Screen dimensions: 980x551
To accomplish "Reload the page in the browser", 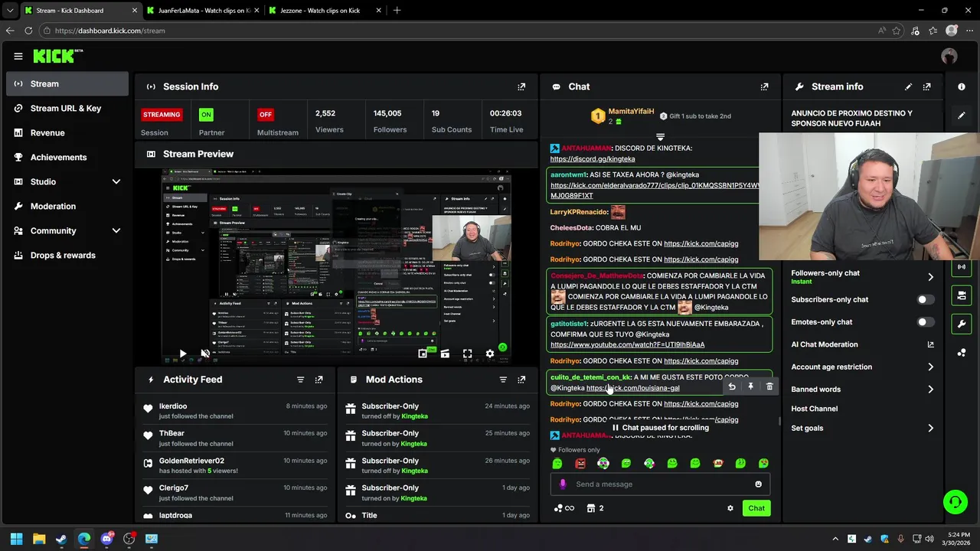I will [28, 31].
